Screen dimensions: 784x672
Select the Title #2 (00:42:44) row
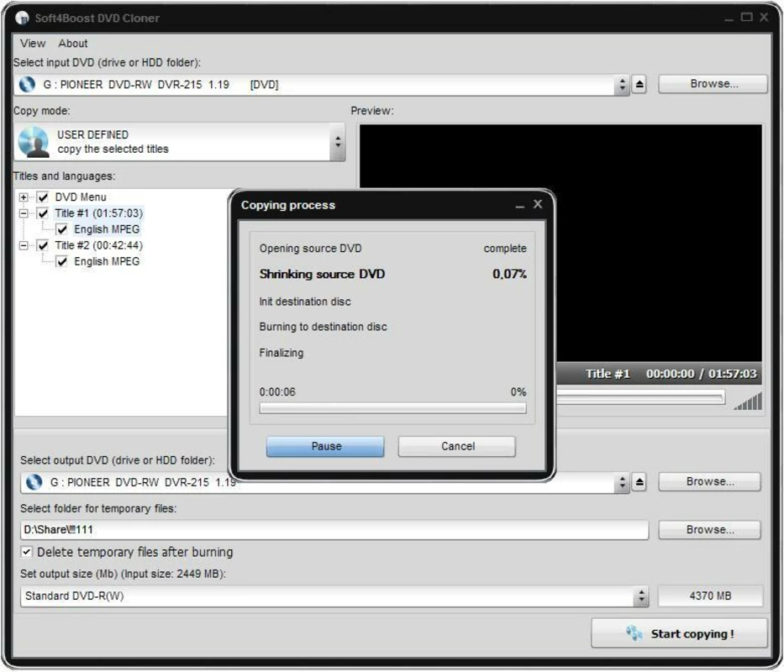coord(99,245)
